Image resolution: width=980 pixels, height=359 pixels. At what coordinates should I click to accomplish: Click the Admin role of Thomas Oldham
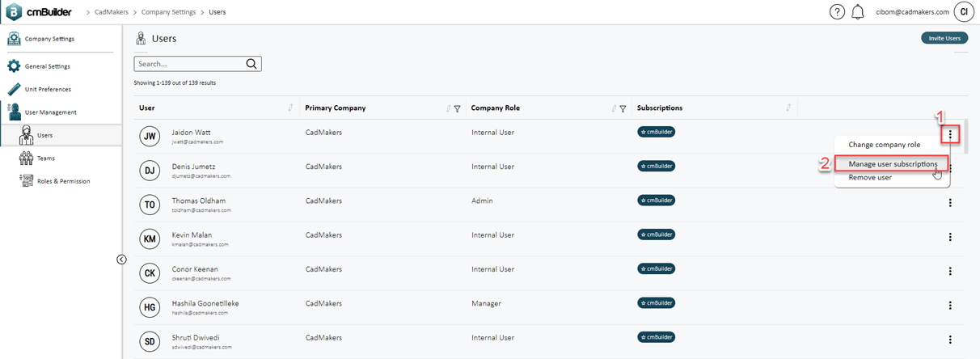482,201
